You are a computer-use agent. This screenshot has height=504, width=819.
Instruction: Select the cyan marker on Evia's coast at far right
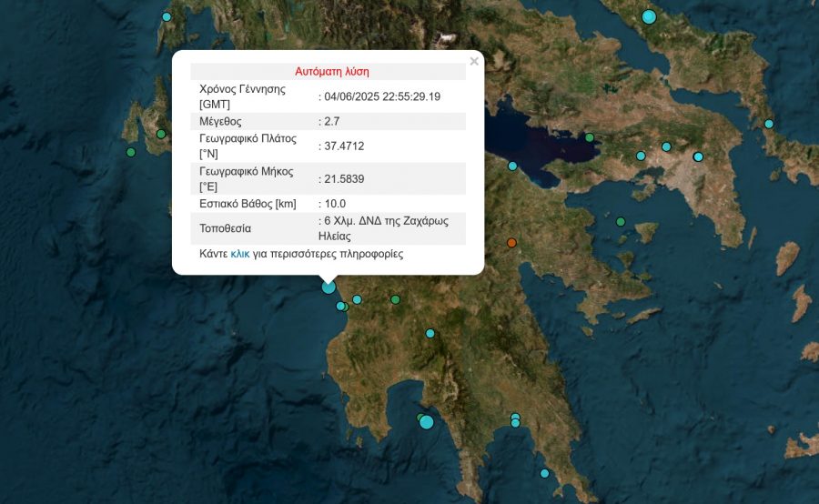[x=769, y=124]
